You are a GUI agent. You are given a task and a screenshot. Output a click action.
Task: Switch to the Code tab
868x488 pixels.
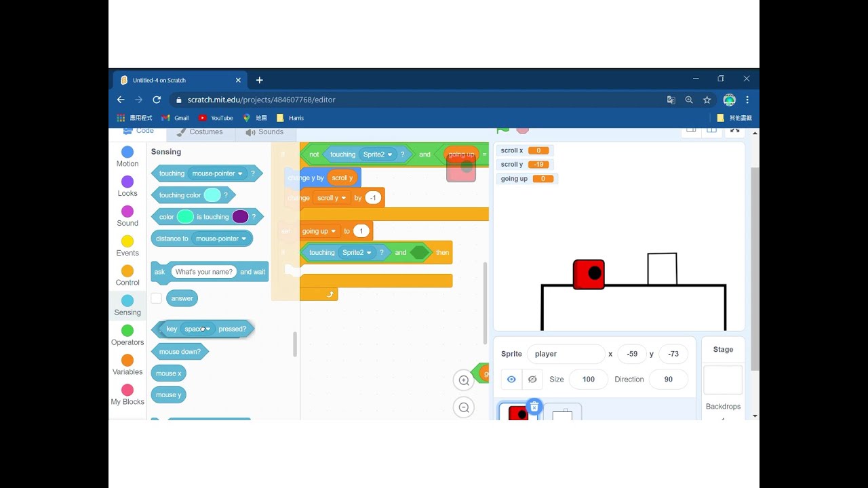coord(138,131)
